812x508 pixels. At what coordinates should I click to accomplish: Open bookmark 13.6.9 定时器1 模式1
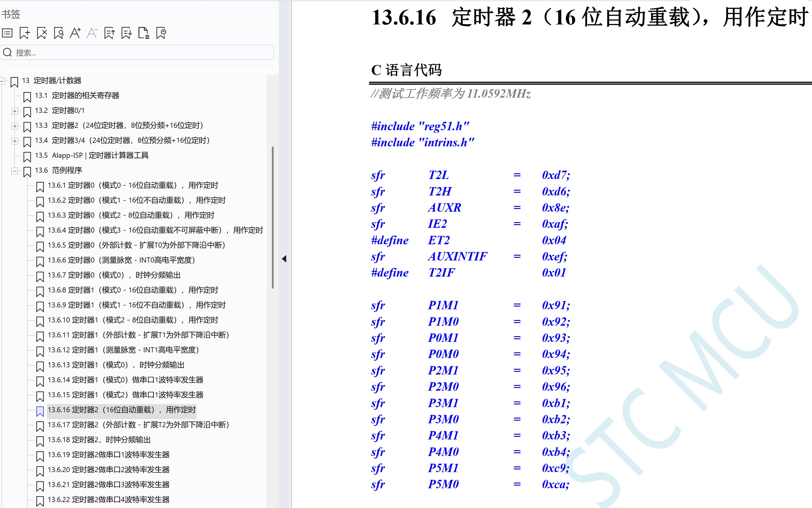click(x=137, y=305)
